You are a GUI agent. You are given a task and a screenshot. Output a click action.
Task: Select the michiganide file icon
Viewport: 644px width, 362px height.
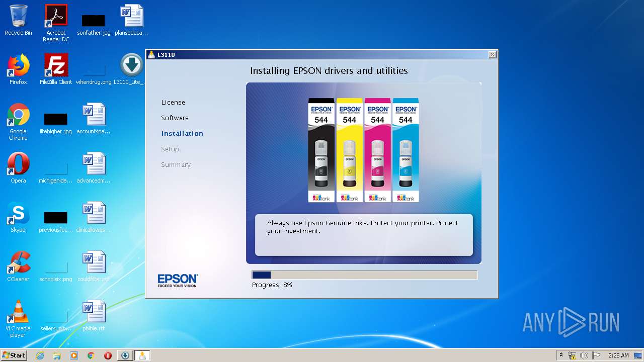click(x=56, y=172)
